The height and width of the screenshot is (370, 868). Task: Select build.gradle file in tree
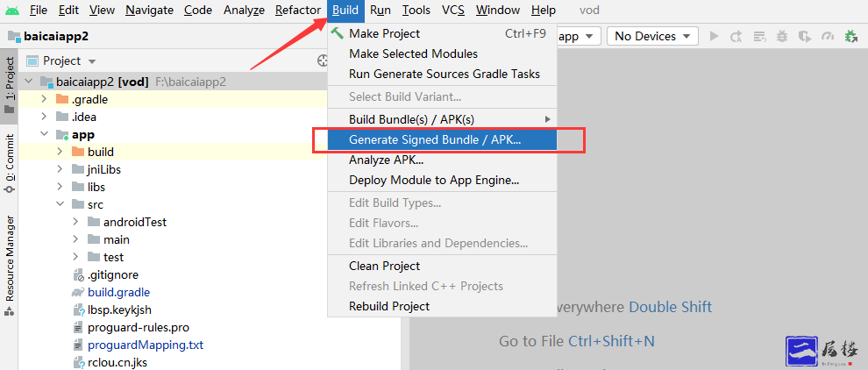point(118,292)
